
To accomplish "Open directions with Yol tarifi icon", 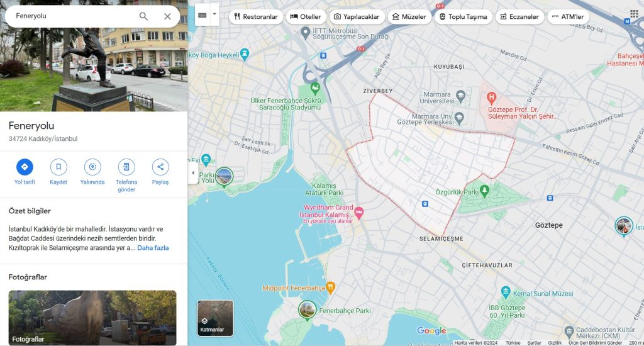I will [25, 167].
